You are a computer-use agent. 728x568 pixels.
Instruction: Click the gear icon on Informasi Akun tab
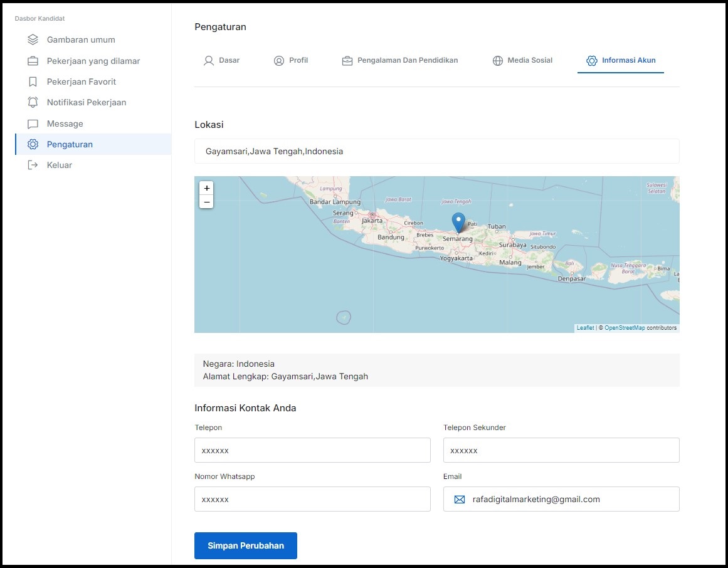click(x=591, y=61)
